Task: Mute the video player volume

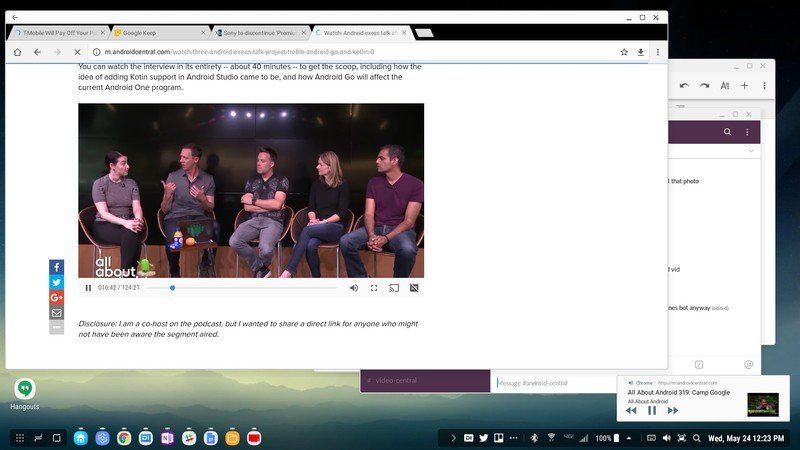Action: [354, 288]
